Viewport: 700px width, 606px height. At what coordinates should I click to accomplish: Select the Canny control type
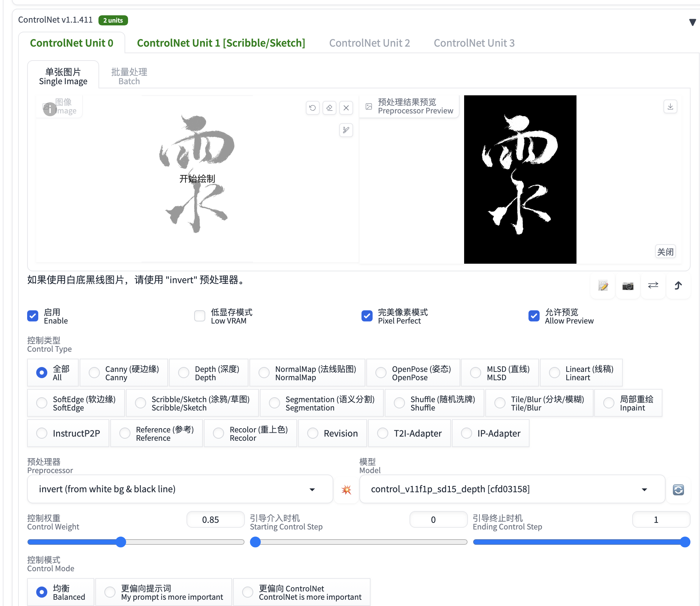click(124, 373)
